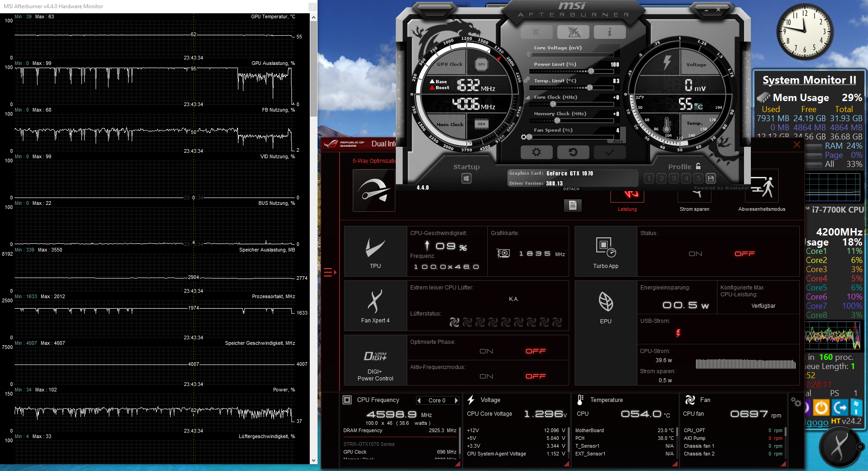Viewport: 868px width, 471px height.
Task: Open the document report icon in Dual Intelligent
Action: (572, 205)
